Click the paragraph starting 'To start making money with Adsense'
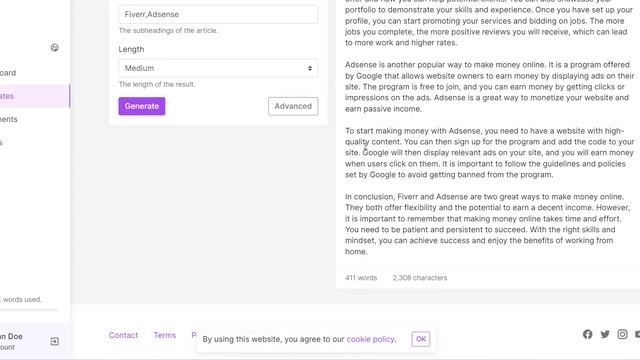This screenshot has height=360, width=640. click(489, 153)
